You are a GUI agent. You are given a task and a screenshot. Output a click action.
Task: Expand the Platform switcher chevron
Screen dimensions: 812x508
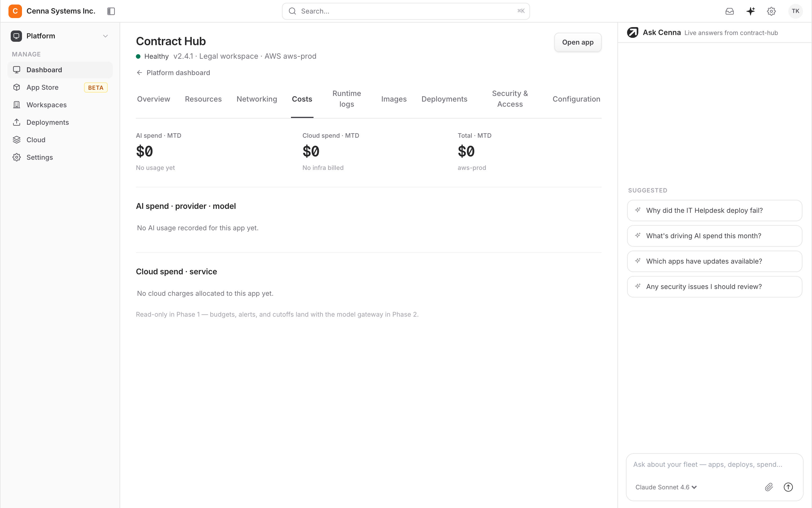pos(105,36)
